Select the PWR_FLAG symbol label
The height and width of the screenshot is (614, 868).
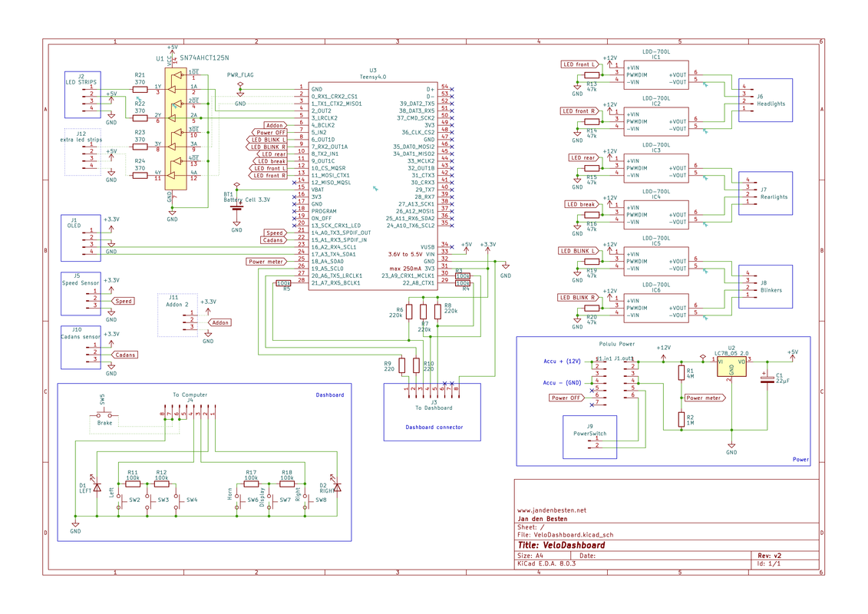pos(240,74)
